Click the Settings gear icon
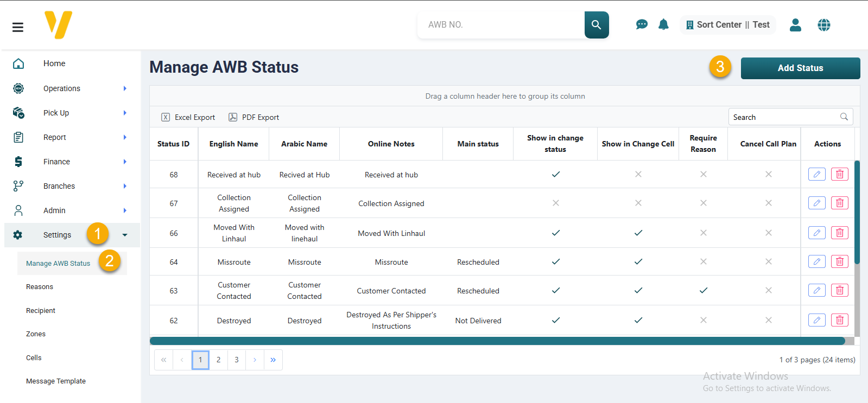The image size is (868, 403). 18,235
